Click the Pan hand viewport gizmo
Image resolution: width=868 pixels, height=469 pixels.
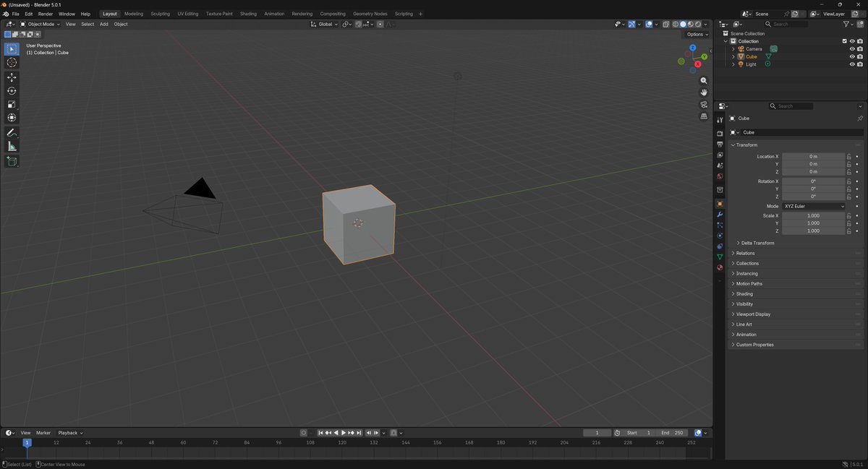pos(704,92)
